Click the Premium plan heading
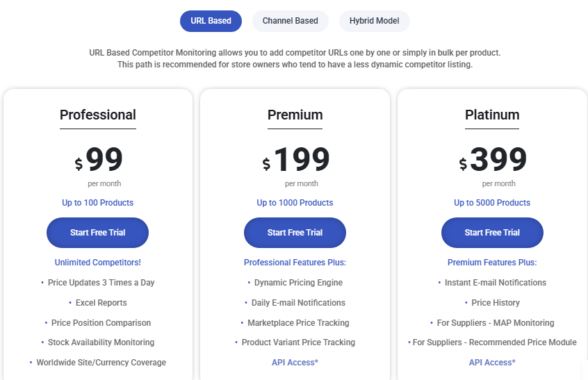The height and width of the screenshot is (380, 588). [295, 115]
